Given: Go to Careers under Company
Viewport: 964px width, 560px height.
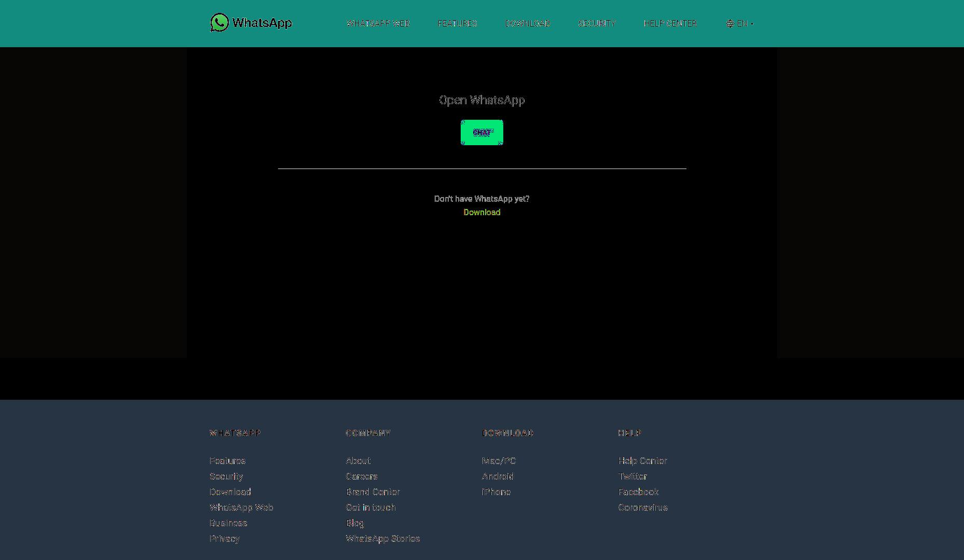Looking at the screenshot, I should pos(362,477).
